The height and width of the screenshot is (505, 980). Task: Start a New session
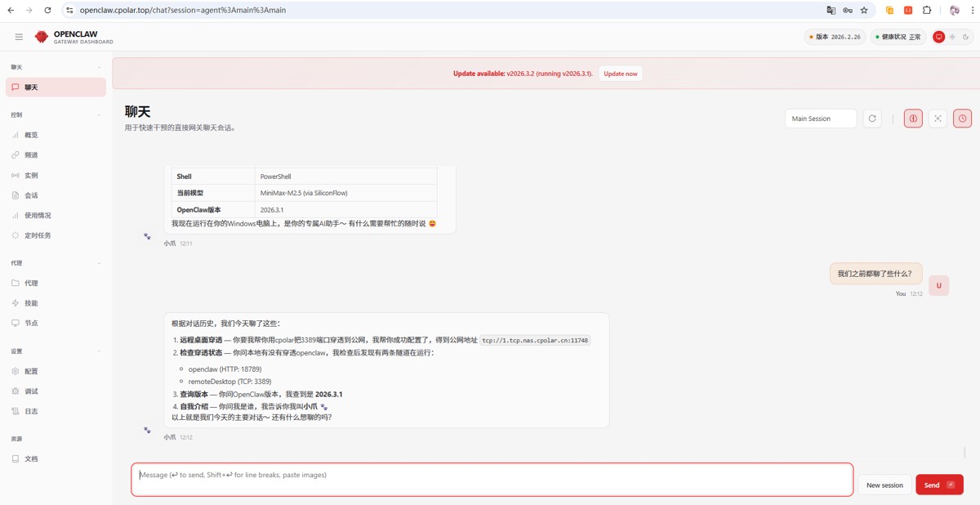(x=884, y=485)
